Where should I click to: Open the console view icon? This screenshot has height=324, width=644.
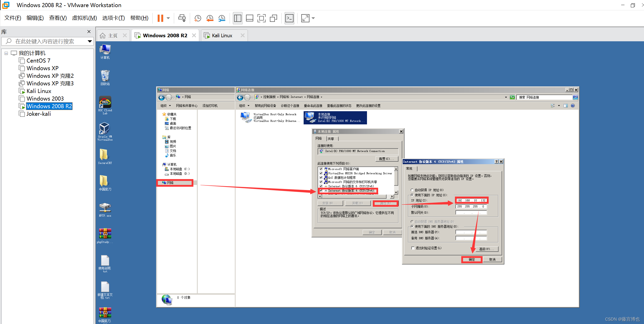(289, 18)
